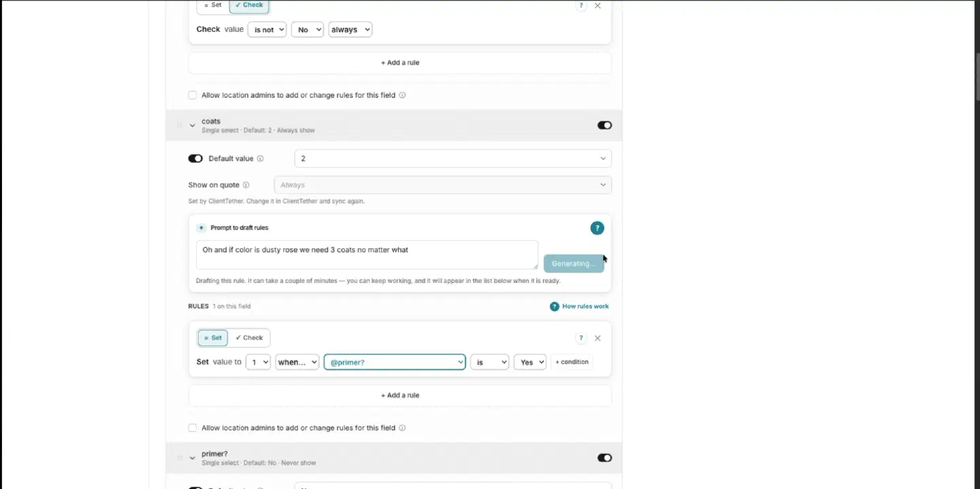Click the 'Drafting this rule' status message
980x489 pixels.
(x=378, y=281)
